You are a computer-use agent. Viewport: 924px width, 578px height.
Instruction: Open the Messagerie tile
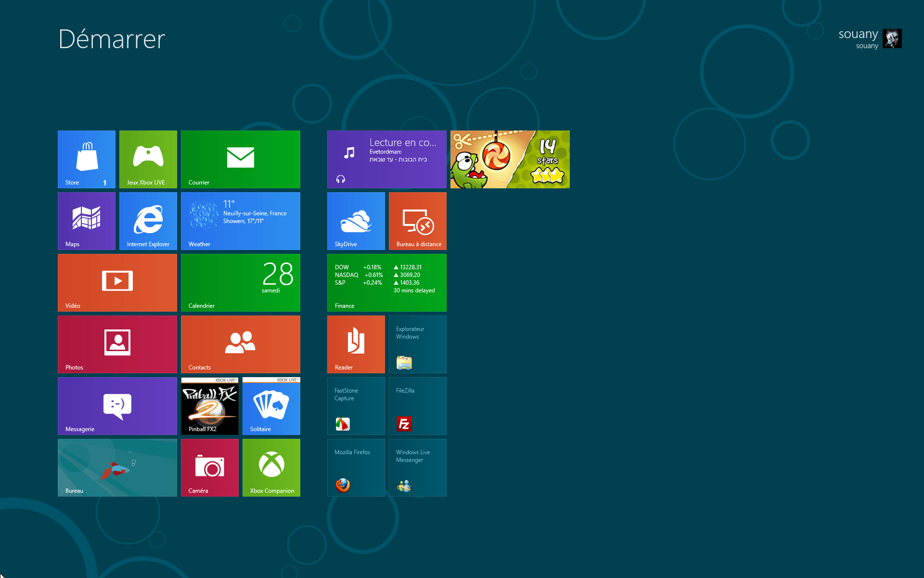(x=117, y=406)
